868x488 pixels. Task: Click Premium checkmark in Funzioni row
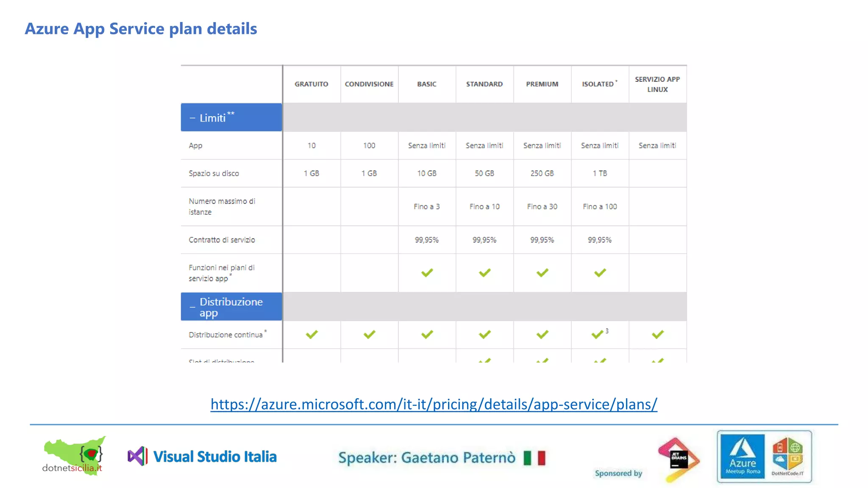tap(542, 273)
